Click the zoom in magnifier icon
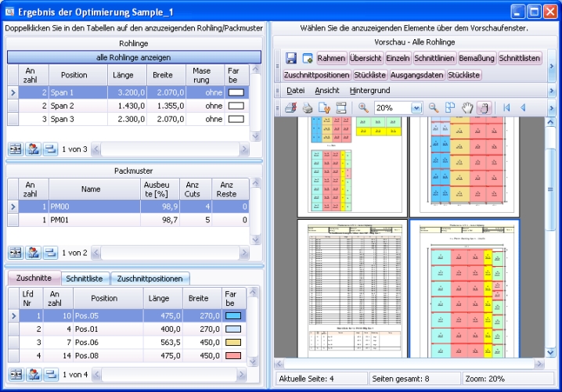 point(363,107)
